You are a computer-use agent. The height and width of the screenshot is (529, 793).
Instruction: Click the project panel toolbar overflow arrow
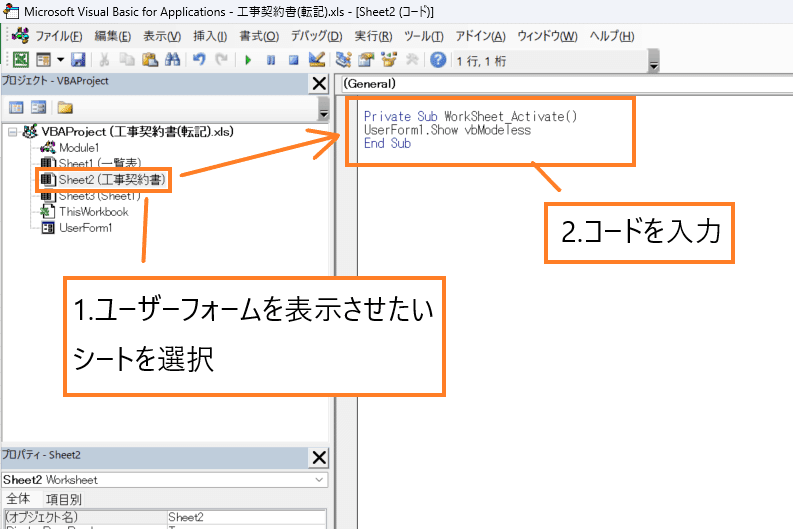pyautogui.click(x=324, y=109)
